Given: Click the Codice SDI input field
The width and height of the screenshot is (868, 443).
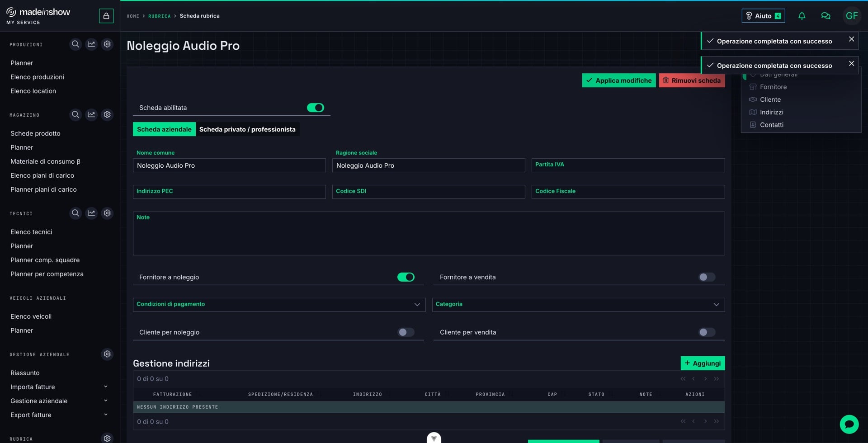Looking at the screenshot, I should [429, 192].
